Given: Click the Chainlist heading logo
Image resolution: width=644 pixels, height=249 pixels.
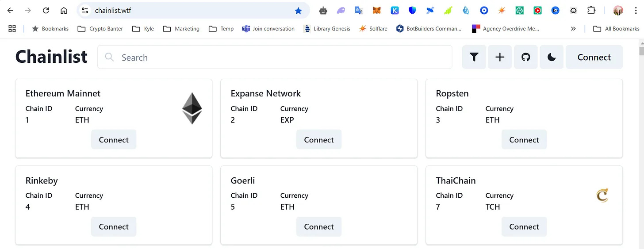Looking at the screenshot, I should 51,57.
